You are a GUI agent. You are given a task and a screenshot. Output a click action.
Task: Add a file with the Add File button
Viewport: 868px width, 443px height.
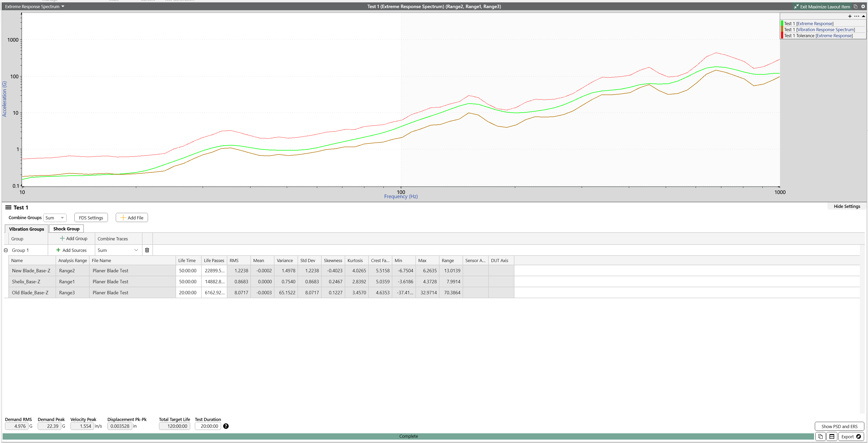click(x=131, y=217)
